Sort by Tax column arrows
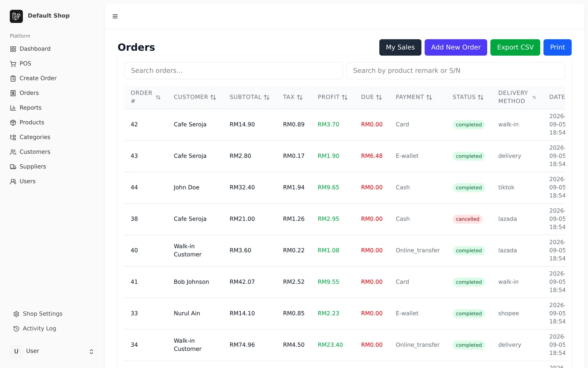This screenshot has width=588, height=368. 300,97
